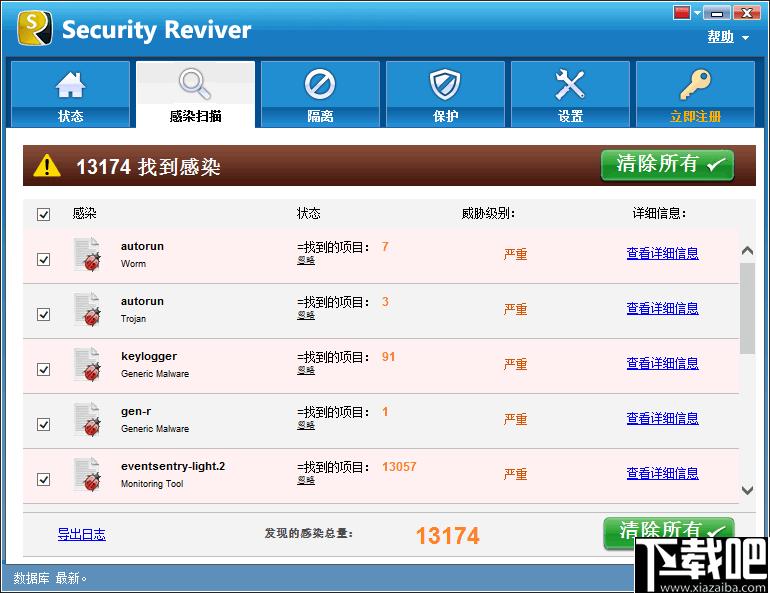
Task: Minimize the Security Reviver window
Action: pos(717,13)
